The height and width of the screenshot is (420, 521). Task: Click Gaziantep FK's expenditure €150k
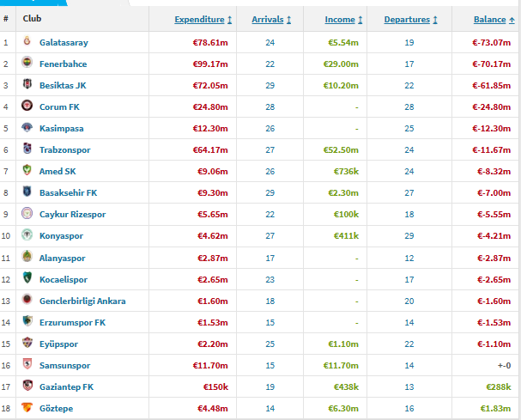[215, 387]
